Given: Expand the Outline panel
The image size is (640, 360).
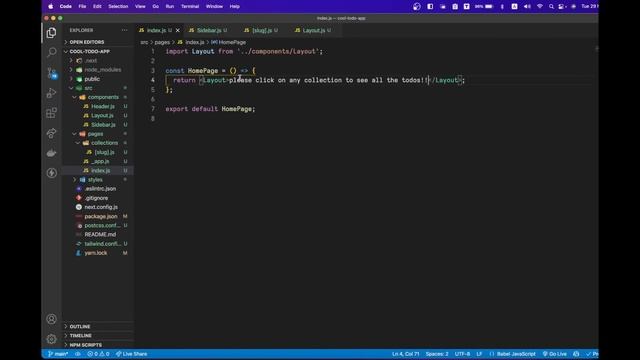Looking at the screenshot, I should click(98, 327).
